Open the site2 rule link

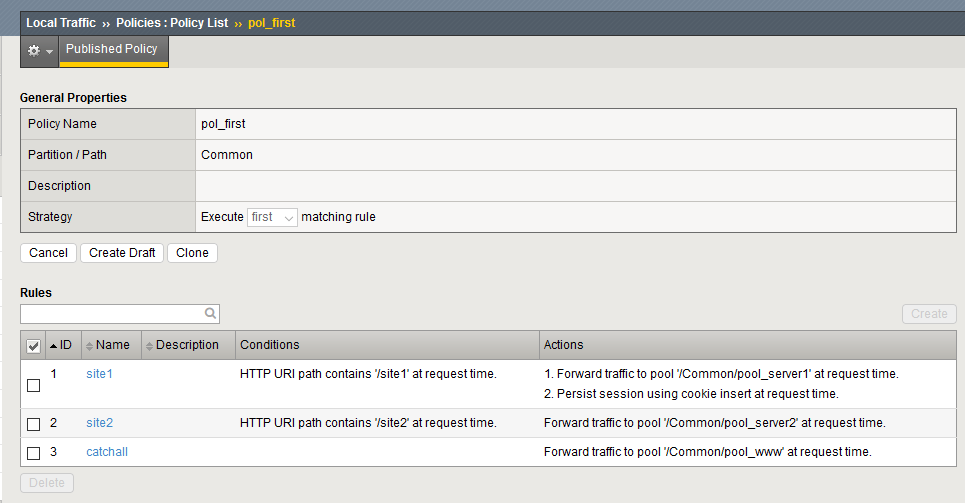(x=99, y=423)
